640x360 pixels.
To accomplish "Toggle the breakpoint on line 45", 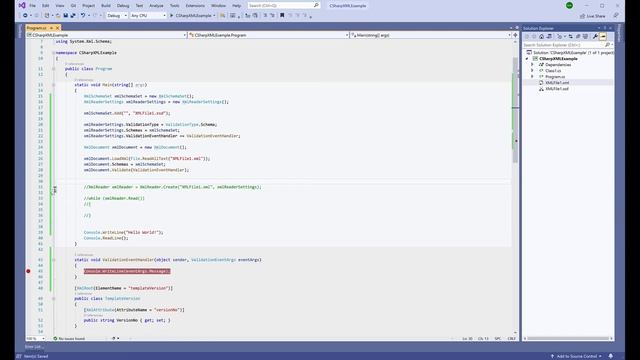I will [x=28, y=271].
